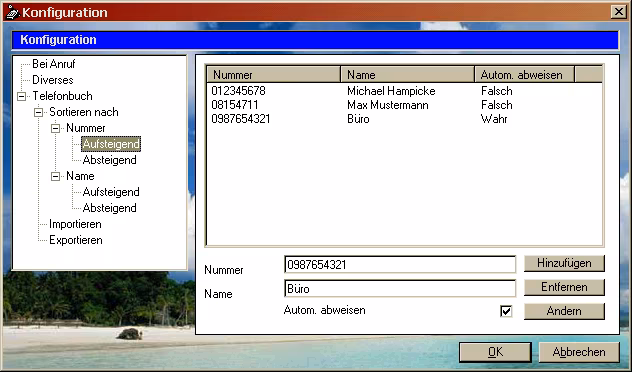Collapse the Telefonbuch tree branch

click(x=22, y=96)
